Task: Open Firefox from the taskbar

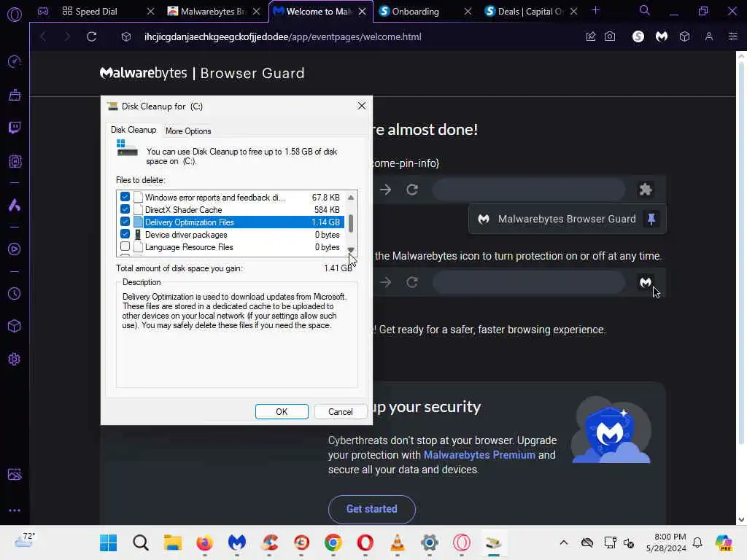Action: 204,542
